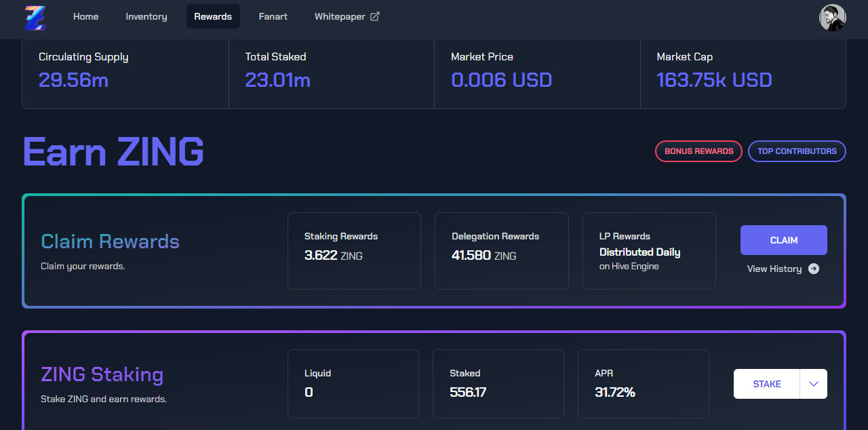The image size is (868, 430).
Task: Click Market Price value 0.006 USD
Action: pyautogui.click(x=502, y=80)
